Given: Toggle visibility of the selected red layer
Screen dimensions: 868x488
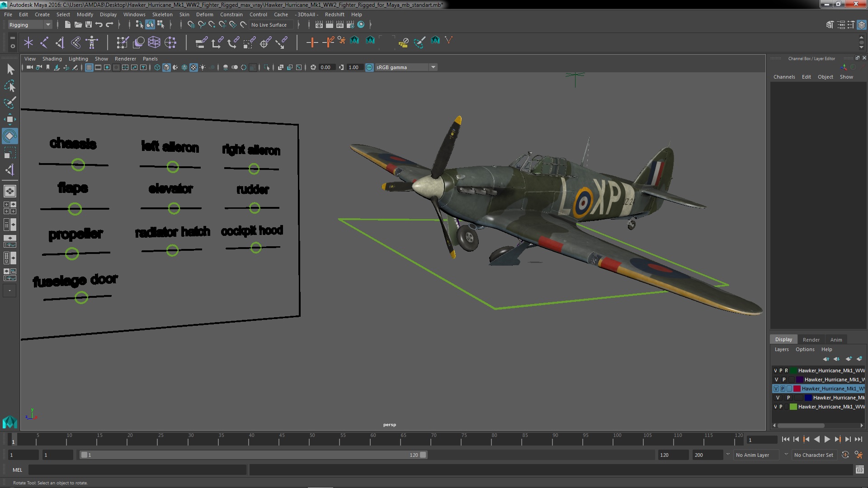Looking at the screenshot, I should coord(776,389).
